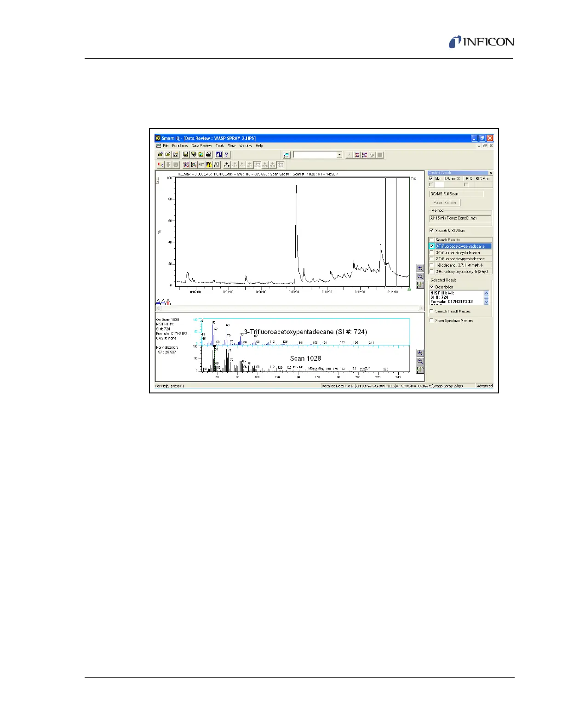The height and width of the screenshot is (728, 562).
Task: Zoom in on the mass spectrum plot
Action: tap(420, 353)
